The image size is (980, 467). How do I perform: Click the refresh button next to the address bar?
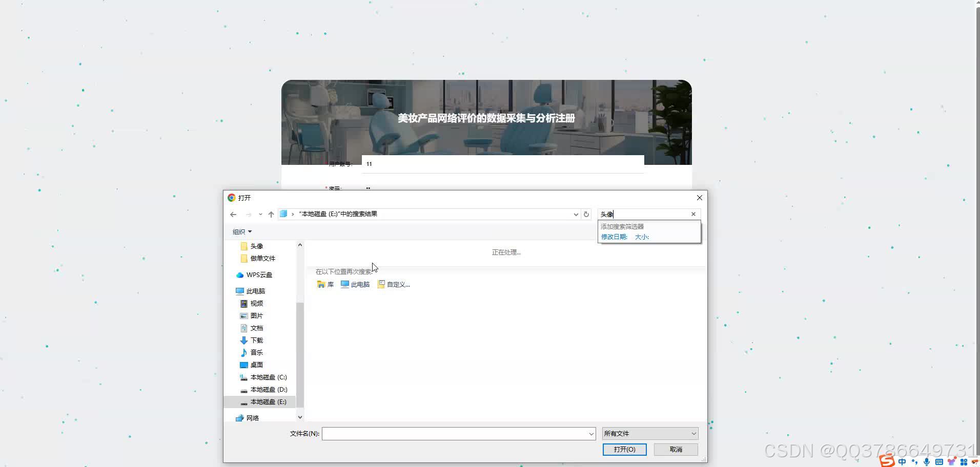coord(586,215)
